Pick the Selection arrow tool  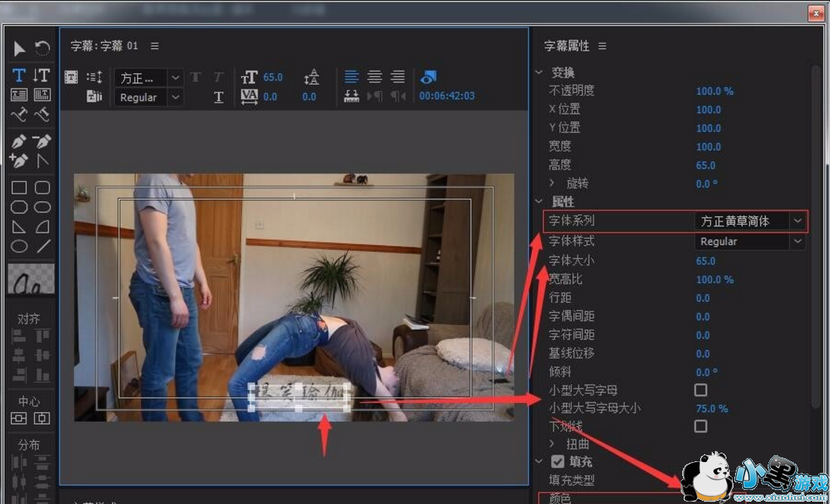coord(19,49)
